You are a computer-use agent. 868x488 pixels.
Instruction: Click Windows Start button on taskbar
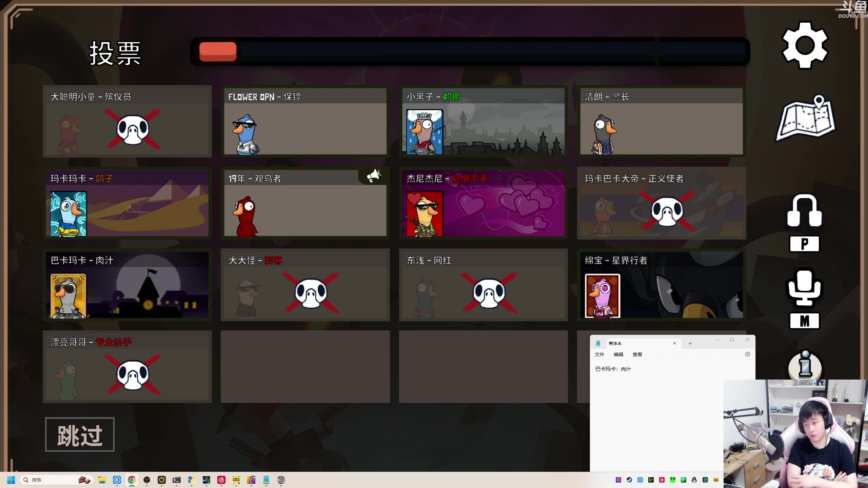coord(11,480)
